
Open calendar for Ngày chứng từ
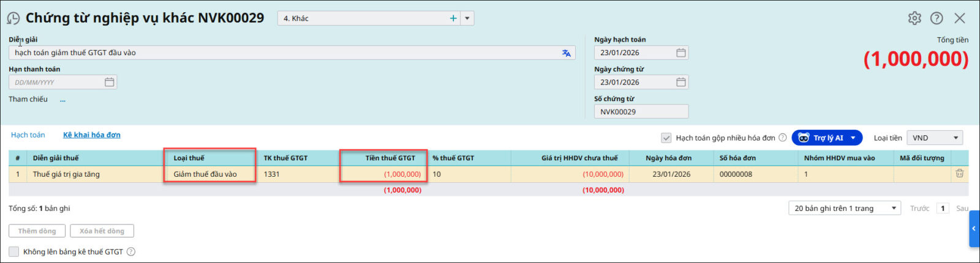click(680, 82)
